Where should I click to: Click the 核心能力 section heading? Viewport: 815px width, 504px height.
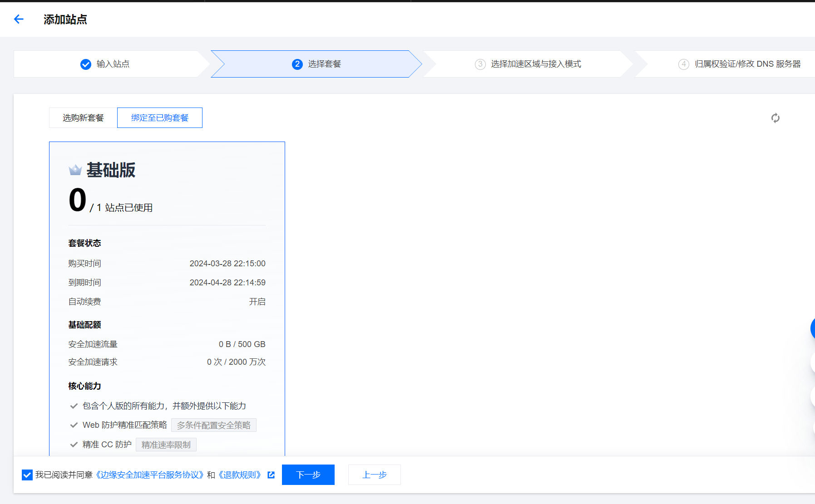tap(85, 386)
